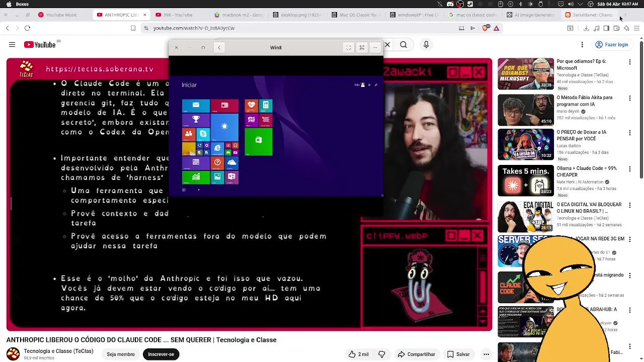644x362 pixels.
Task: Switch to the AI Image Generator tab
Action: [x=530, y=15]
